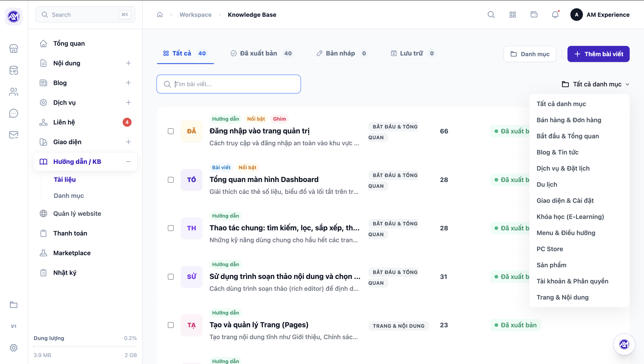Switch to the Lưu trữ tab
The width and height of the screenshot is (644, 364).
pyautogui.click(x=413, y=53)
